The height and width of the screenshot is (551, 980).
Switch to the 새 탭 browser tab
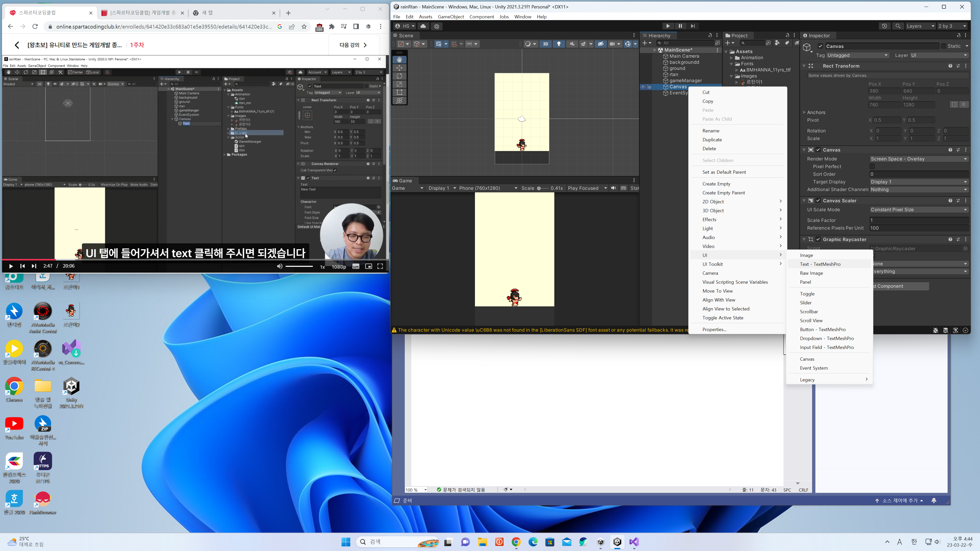[234, 13]
